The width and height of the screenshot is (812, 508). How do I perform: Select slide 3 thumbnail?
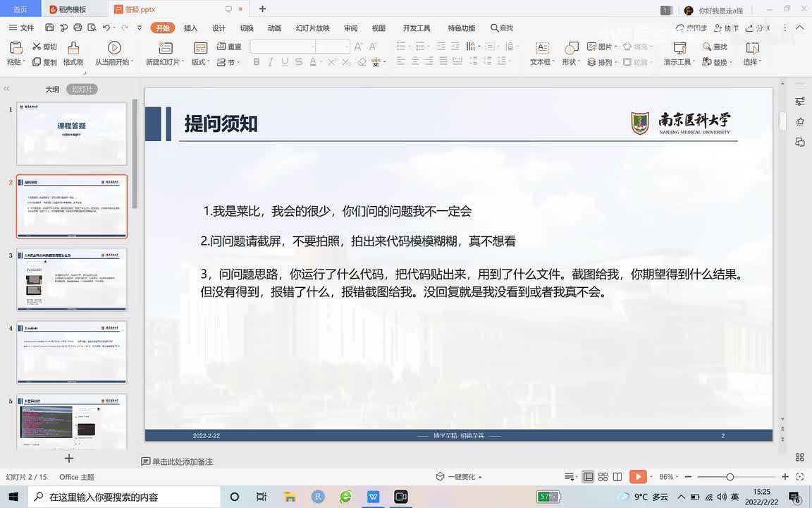(71, 279)
